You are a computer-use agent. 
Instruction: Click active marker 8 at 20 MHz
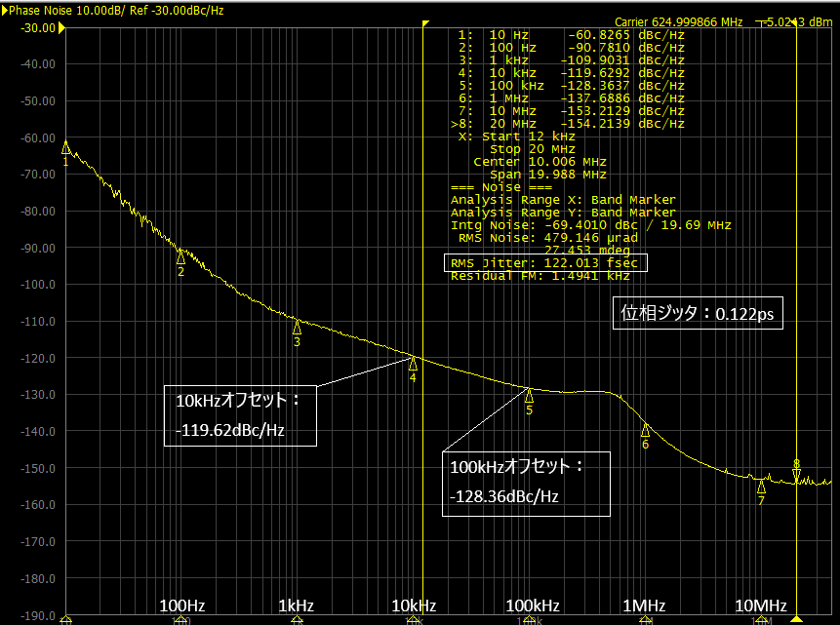[796, 475]
